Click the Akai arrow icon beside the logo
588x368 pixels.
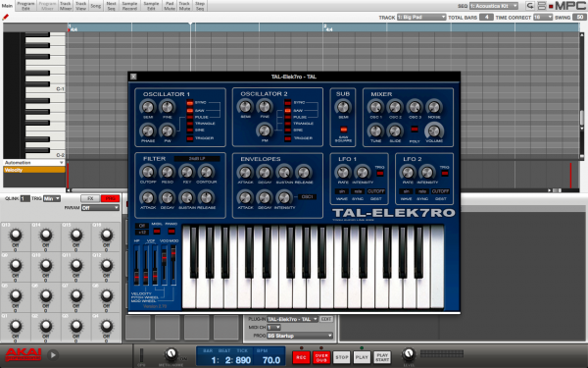(53, 354)
